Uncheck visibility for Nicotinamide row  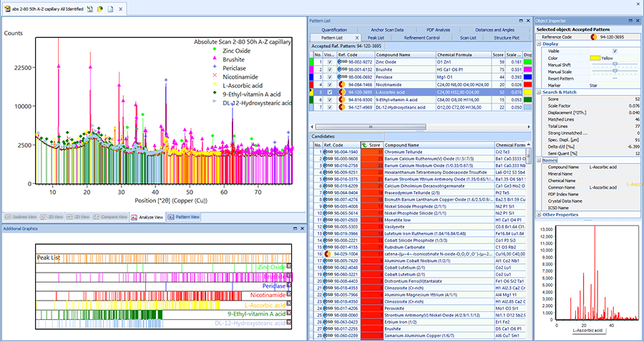328,84
